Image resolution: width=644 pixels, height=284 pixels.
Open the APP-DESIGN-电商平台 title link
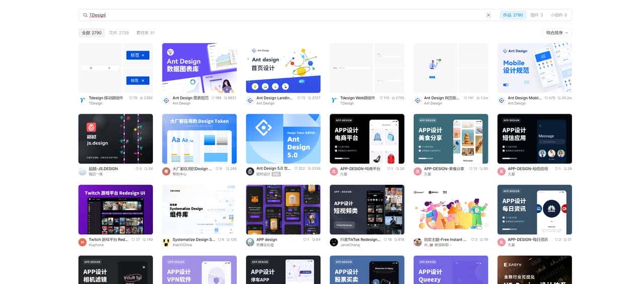tap(360, 169)
